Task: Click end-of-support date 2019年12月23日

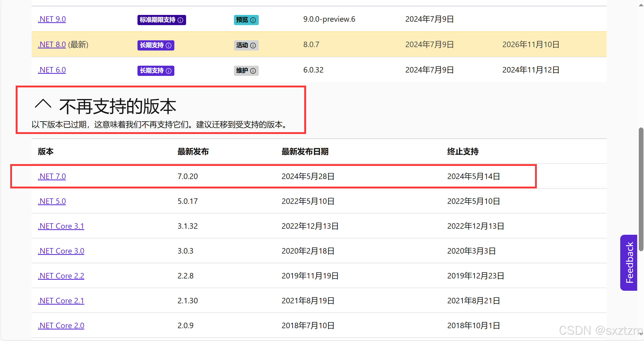Action: [476, 276]
